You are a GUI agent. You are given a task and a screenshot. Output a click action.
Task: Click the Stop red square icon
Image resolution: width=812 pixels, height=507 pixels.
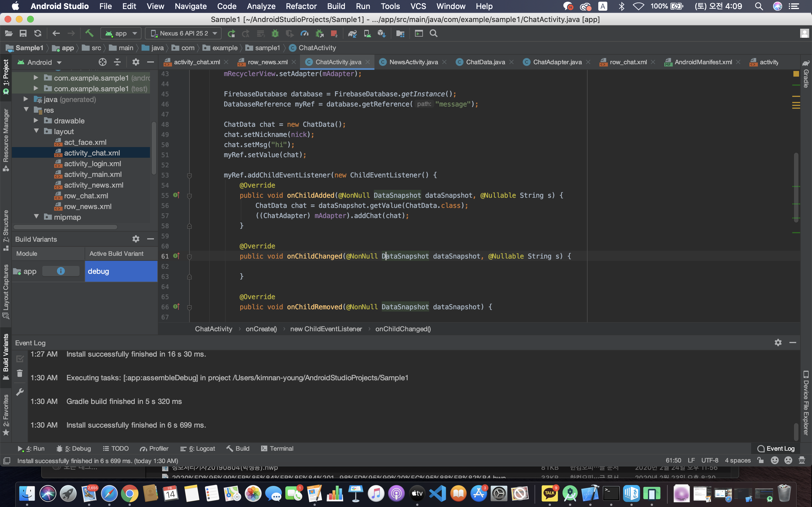pyautogui.click(x=334, y=33)
